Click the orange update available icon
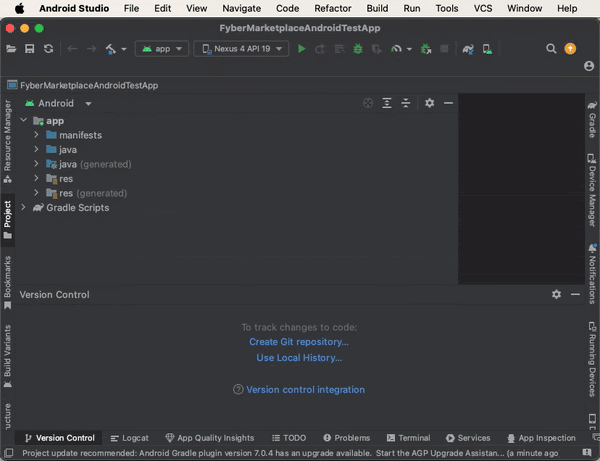 tap(570, 49)
